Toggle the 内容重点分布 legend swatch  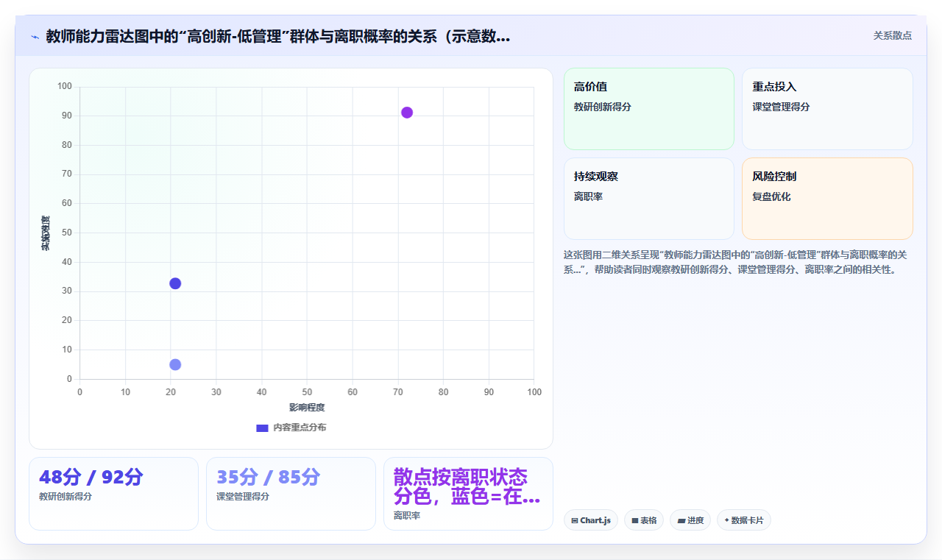(262, 428)
